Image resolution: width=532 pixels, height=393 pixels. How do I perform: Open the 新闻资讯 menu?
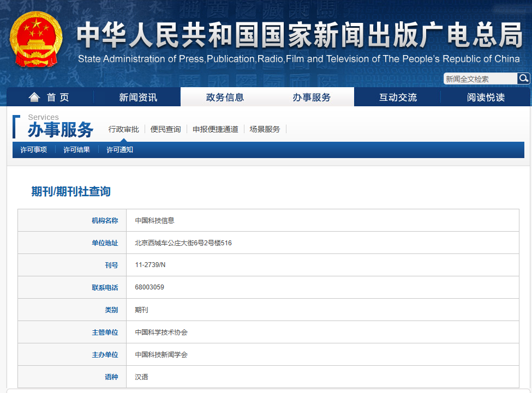(x=138, y=97)
